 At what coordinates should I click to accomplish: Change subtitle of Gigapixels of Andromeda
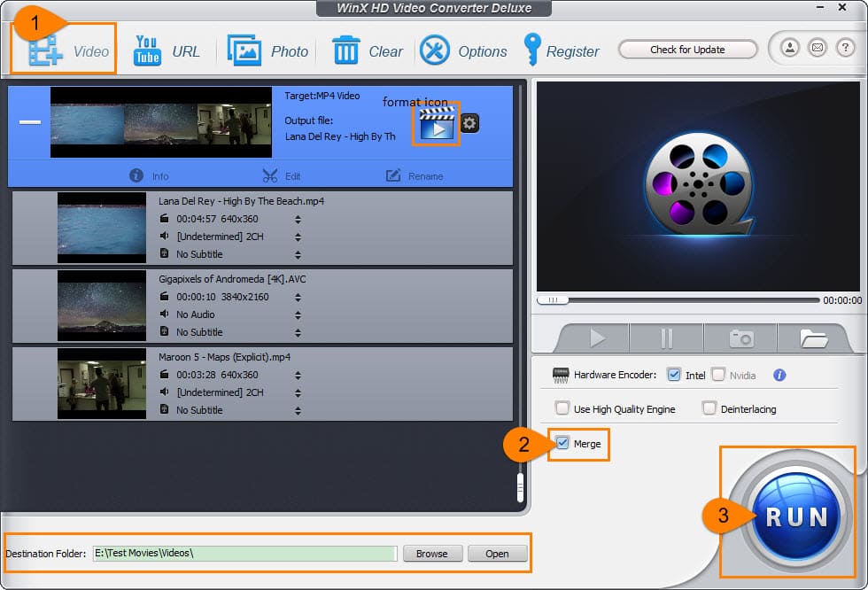[x=298, y=332]
